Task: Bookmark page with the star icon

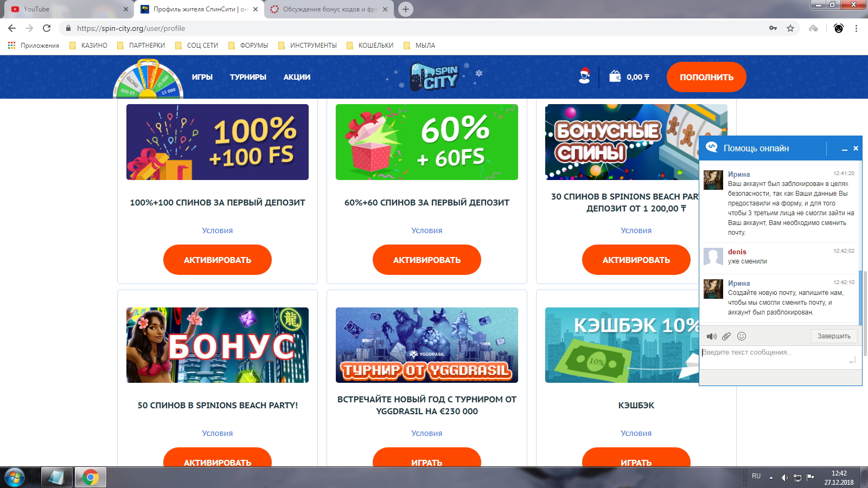Action: point(790,28)
